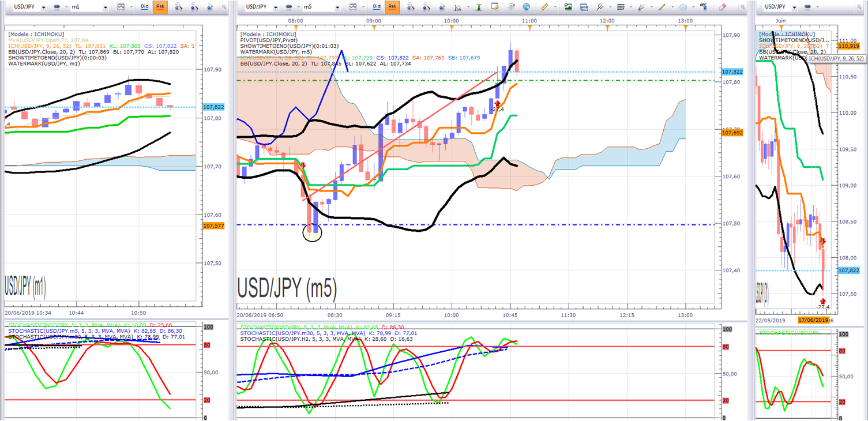The height and width of the screenshot is (421, 868).
Task: Expand chart type arrow in m1 toolbar
Action: click(130, 7)
